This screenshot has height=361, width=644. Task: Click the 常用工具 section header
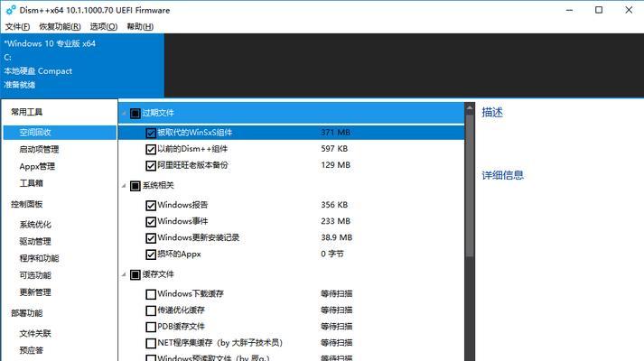tap(27, 112)
